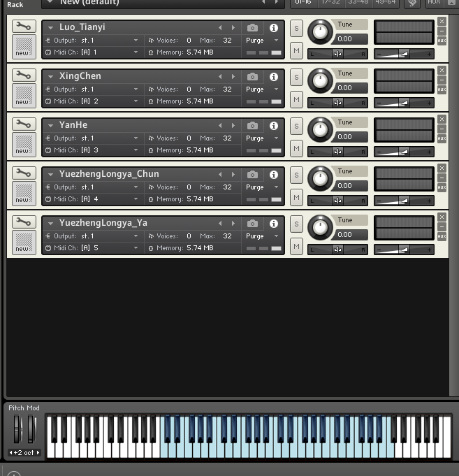Toggle the AUX panel button in header

(434, 3)
